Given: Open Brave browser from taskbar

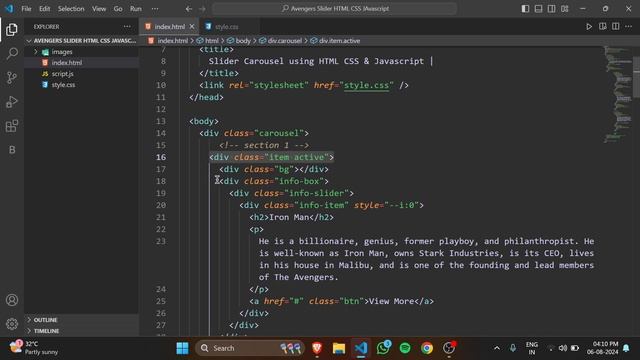Looking at the screenshot, I should [317, 348].
